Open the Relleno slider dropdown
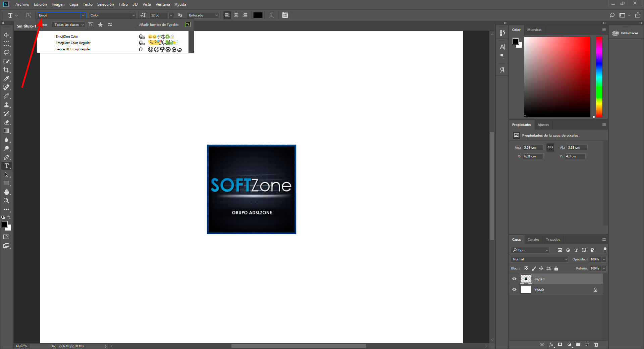 point(604,268)
